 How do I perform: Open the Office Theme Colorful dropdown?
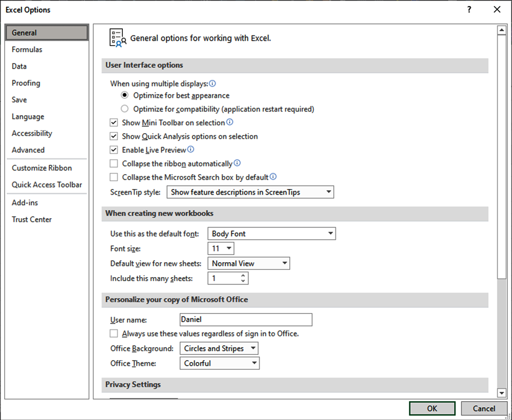219,364
